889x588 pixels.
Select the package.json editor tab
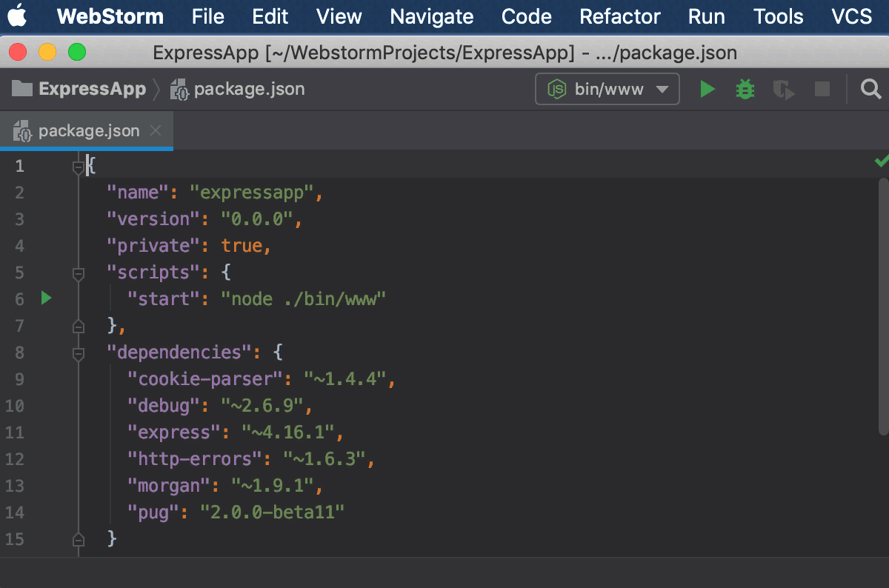pos(87,131)
